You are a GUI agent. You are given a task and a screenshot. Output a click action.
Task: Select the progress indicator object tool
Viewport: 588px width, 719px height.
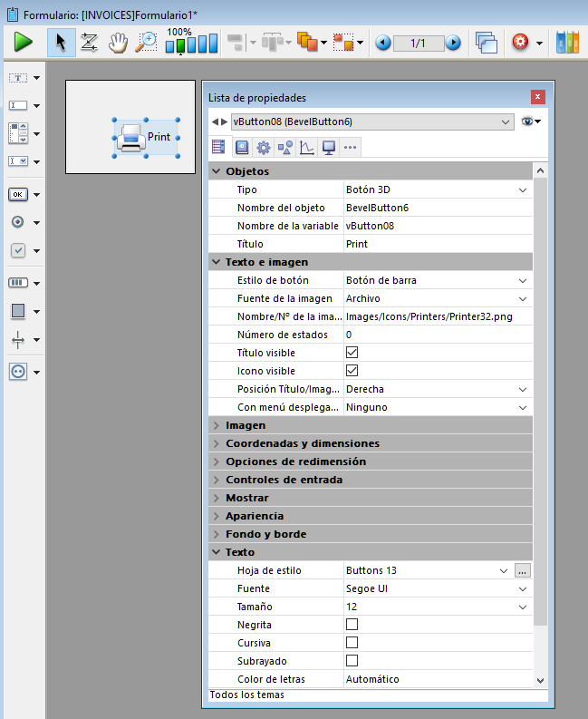tap(18, 282)
